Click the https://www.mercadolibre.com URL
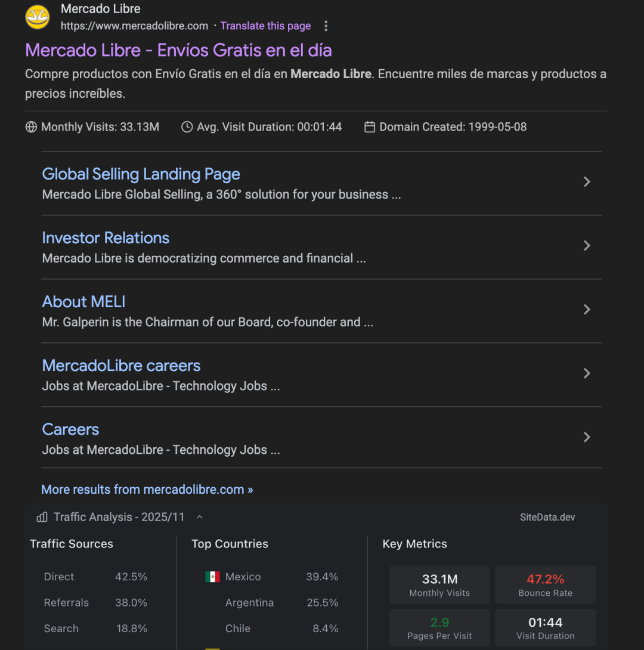Viewport: 644px width, 650px height. pos(134,26)
